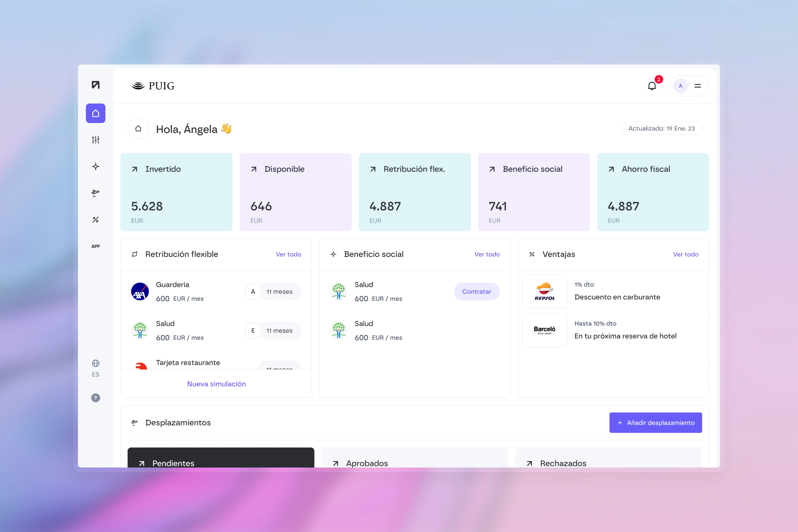Switch to the Pendientes tab
798x532 pixels.
[221, 458]
